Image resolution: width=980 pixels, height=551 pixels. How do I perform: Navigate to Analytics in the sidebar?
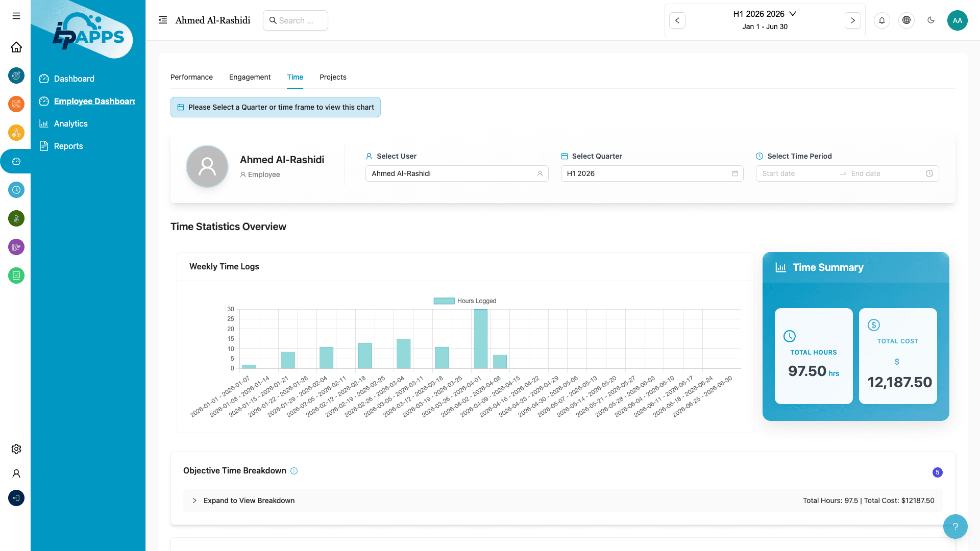click(x=71, y=123)
